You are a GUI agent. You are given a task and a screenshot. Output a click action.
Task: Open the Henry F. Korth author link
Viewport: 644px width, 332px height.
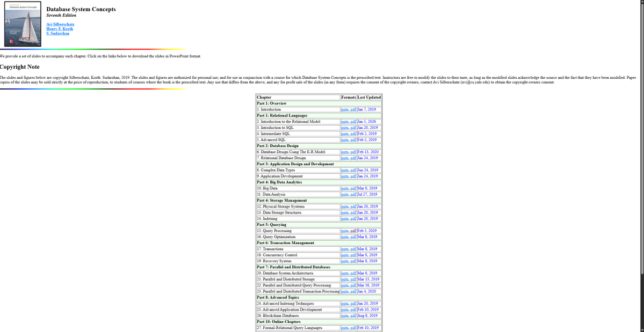click(60, 28)
